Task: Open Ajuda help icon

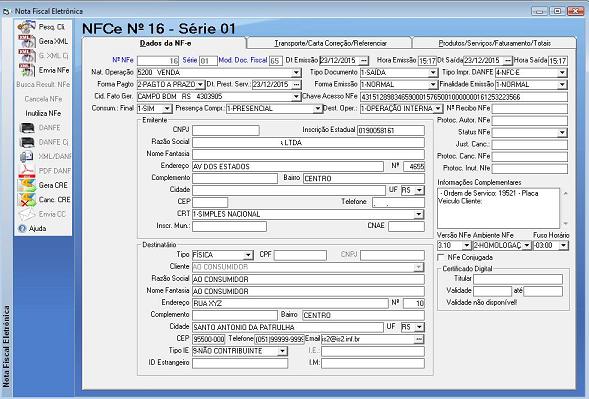Action: (23, 228)
